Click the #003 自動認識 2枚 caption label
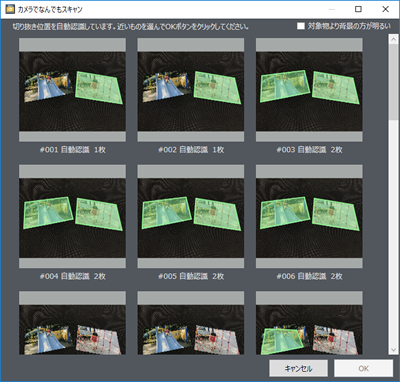The height and width of the screenshot is (382, 400). point(309,150)
